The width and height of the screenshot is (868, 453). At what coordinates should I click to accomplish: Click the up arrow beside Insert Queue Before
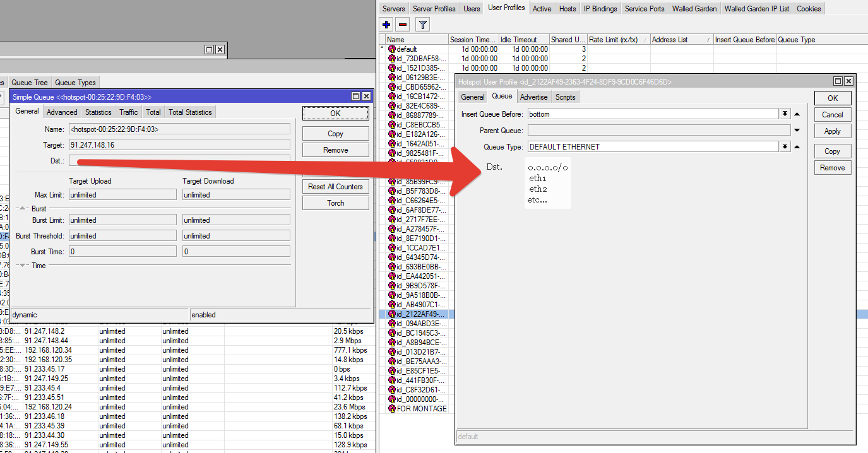pyautogui.click(x=796, y=114)
